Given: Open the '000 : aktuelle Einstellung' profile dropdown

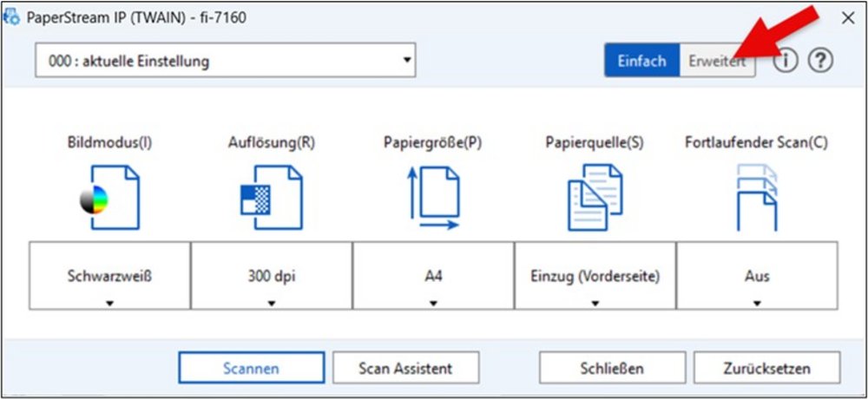Looking at the screenshot, I should pos(226,60).
